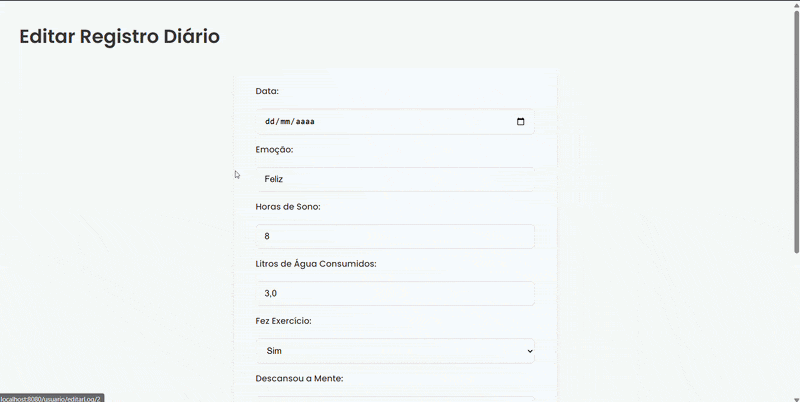
Task: Click the Data: label
Action: [x=267, y=91]
